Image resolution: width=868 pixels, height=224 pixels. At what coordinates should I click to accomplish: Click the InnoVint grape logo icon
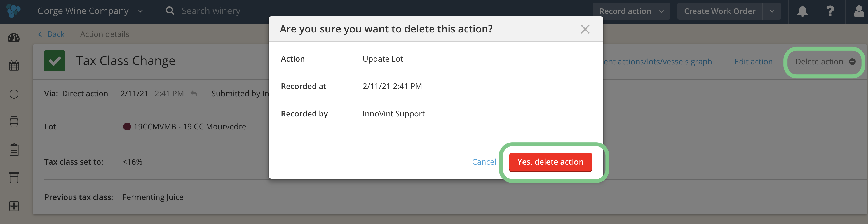[13, 11]
